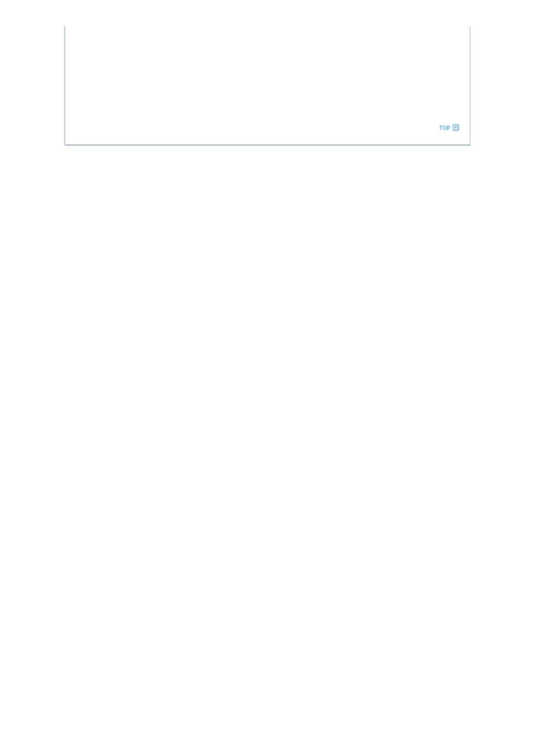Trigger the up-arrow button next to TOP

(456, 127)
